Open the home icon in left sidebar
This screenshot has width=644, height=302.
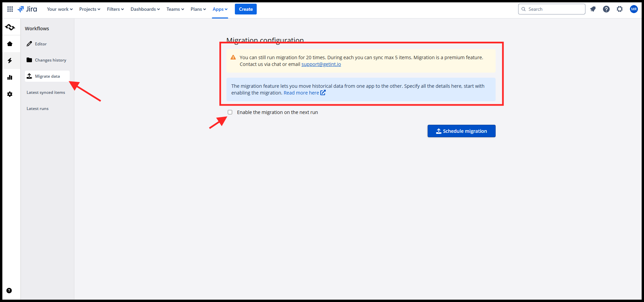(10, 44)
